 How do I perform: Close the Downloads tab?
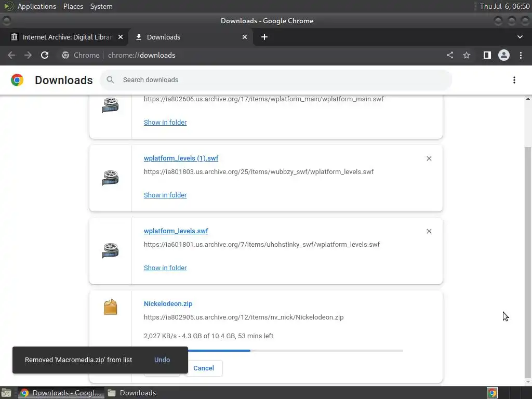pyautogui.click(x=245, y=37)
